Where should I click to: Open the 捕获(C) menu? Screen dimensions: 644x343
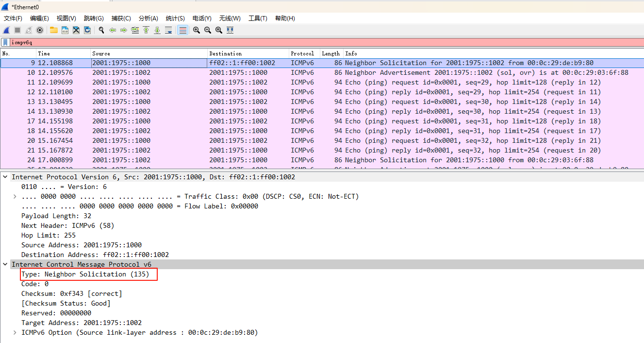[121, 18]
